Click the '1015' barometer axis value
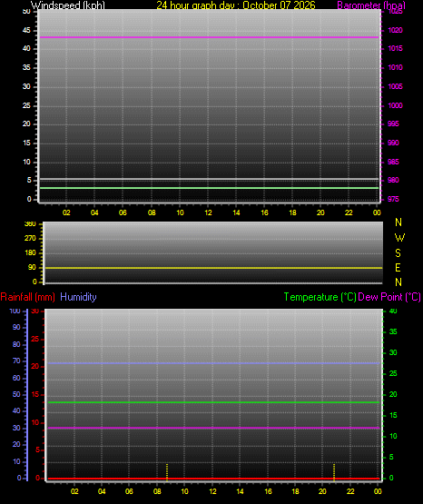The image size is (423, 504). (395, 48)
